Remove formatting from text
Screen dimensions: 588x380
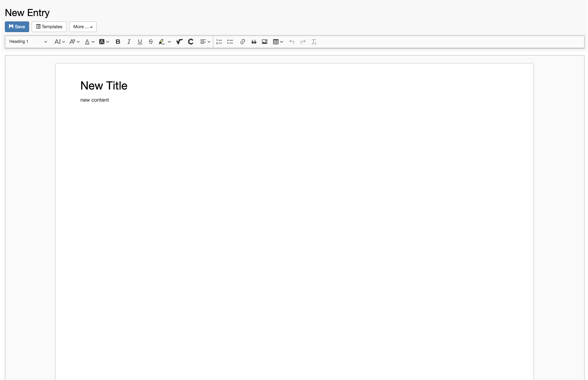coord(314,42)
